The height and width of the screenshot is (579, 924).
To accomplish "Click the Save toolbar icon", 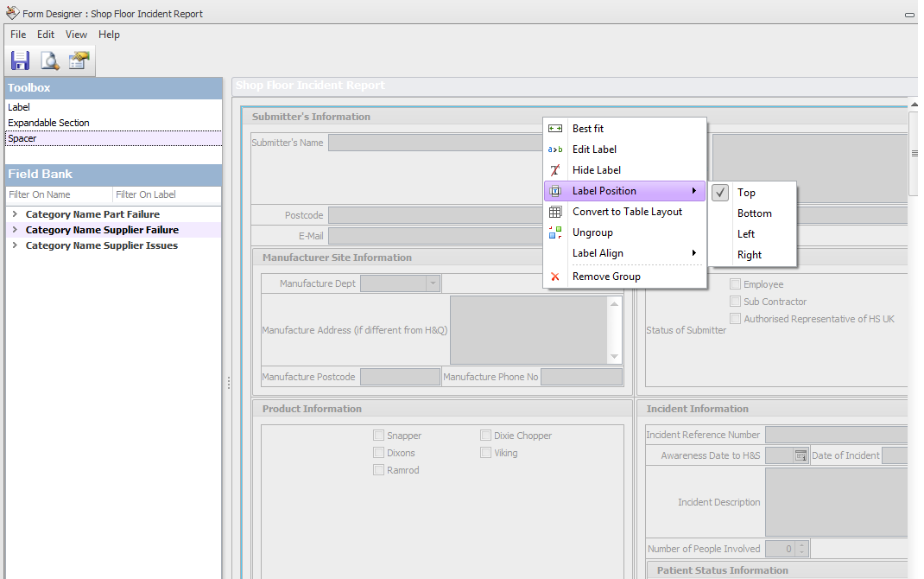I will 20,60.
